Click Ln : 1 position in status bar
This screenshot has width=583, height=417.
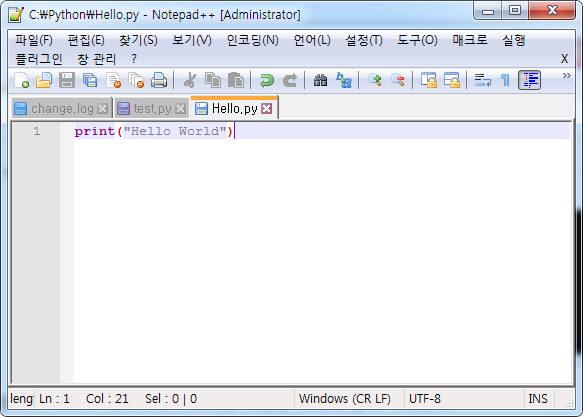coord(54,399)
